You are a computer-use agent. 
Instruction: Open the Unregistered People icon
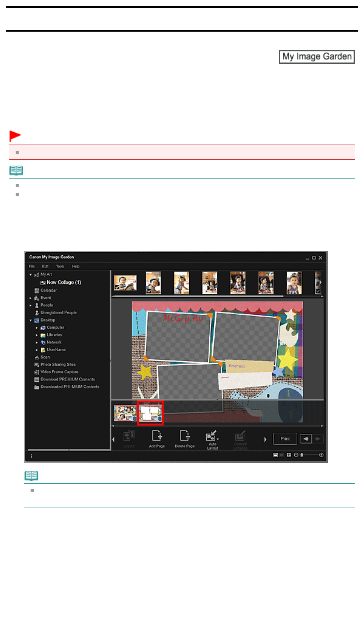tap(37, 313)
